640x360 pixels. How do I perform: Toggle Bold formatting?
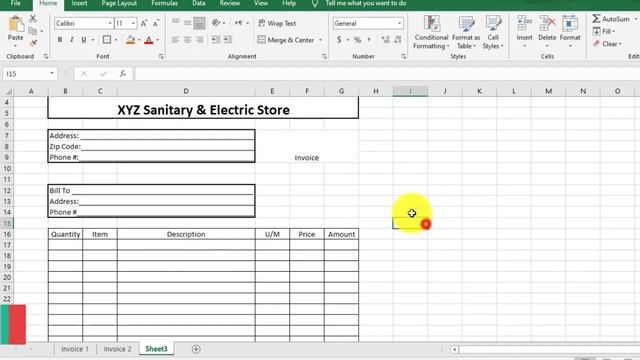pos(60,40)
